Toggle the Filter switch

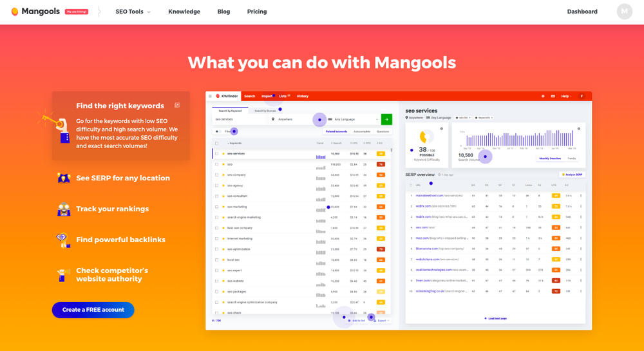point(218,131)
